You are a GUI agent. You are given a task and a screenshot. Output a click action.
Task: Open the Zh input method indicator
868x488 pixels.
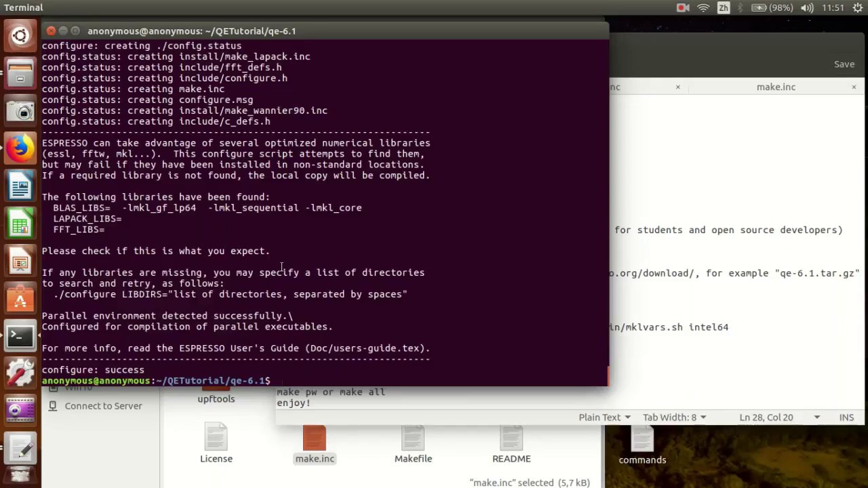(724, 7)
